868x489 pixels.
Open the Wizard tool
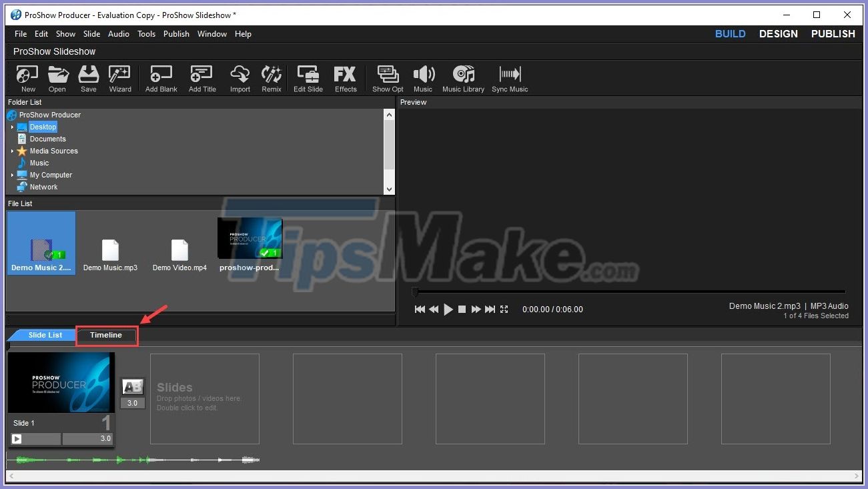click(x=120, y=78)
